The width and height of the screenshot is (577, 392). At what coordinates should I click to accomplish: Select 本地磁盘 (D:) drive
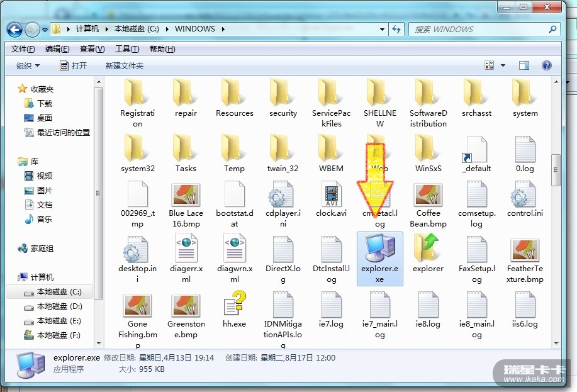53,306
